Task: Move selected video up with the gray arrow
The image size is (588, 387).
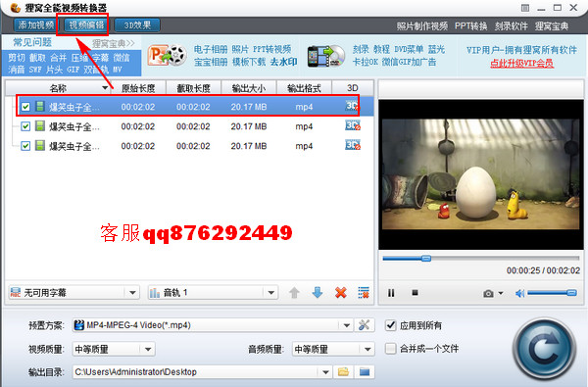Action: pyautogui.click(x=294, y=293)
